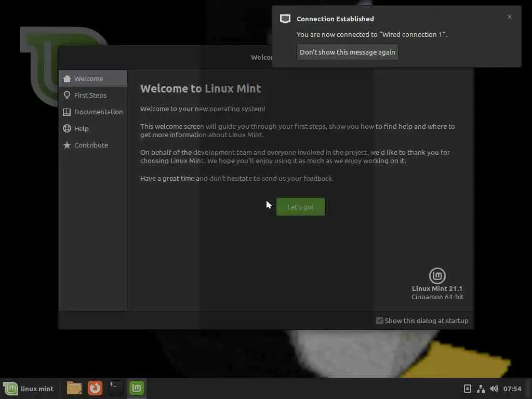Click the star icon beside Contribute
The image size is (532, 399).
(x=67, y=145)
